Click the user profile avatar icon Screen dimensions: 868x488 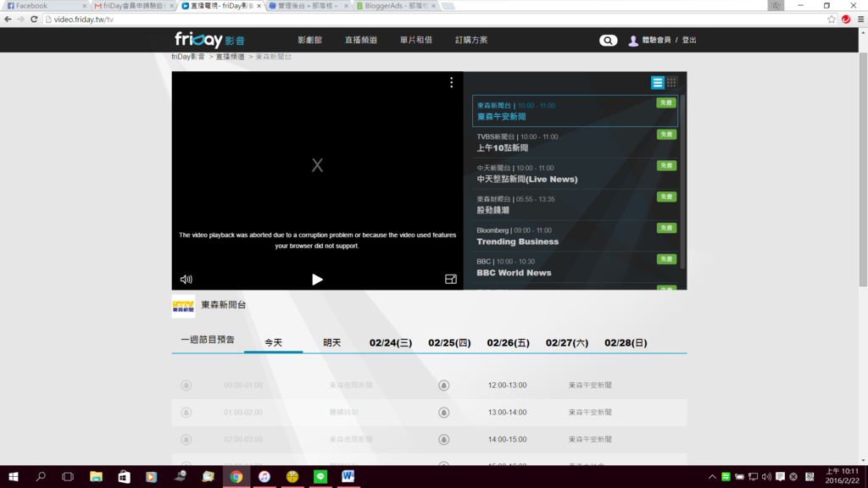click(633, 41)
